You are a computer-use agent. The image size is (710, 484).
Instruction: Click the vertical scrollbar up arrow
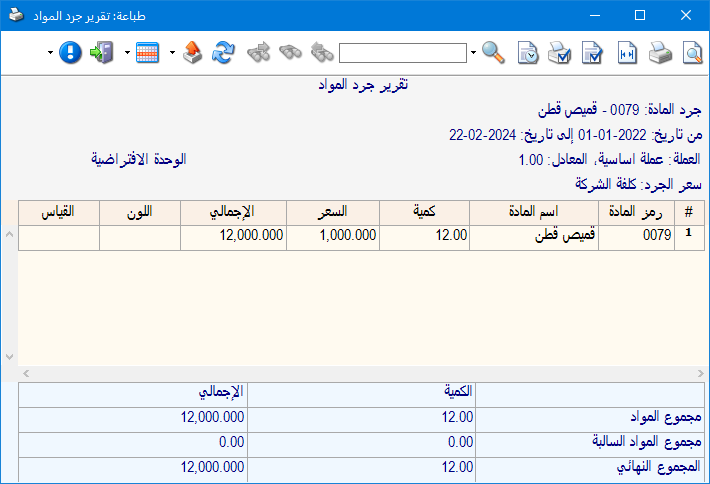coord(9,235)
